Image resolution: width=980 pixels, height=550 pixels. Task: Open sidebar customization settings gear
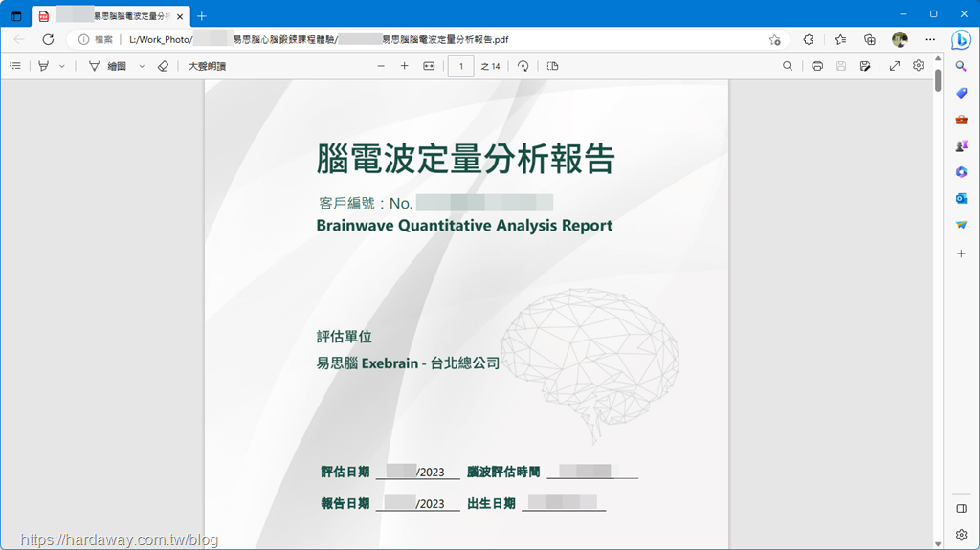point(961,535)
